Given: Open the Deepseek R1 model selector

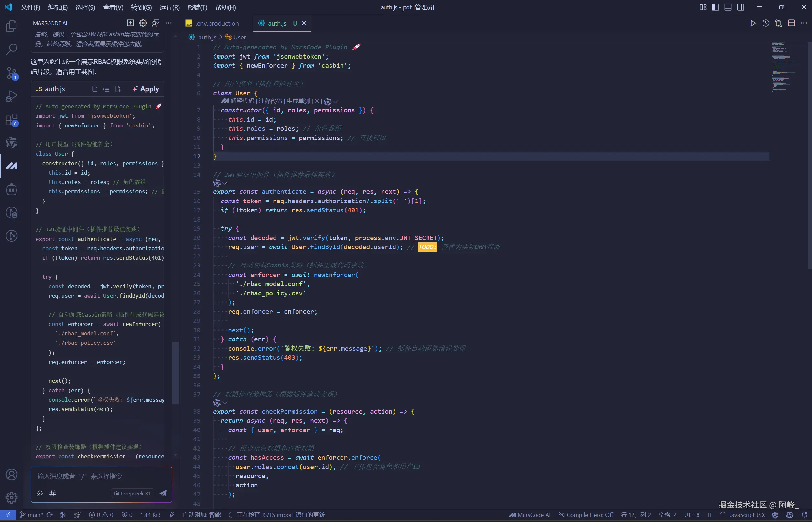Looking at the screenshot, I should [x=133, y=493].
